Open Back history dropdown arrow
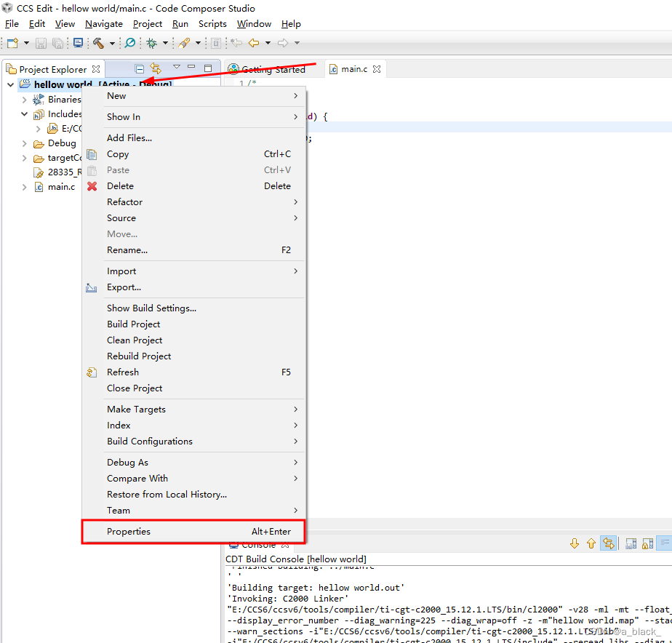672x643 pixels. 268,43
